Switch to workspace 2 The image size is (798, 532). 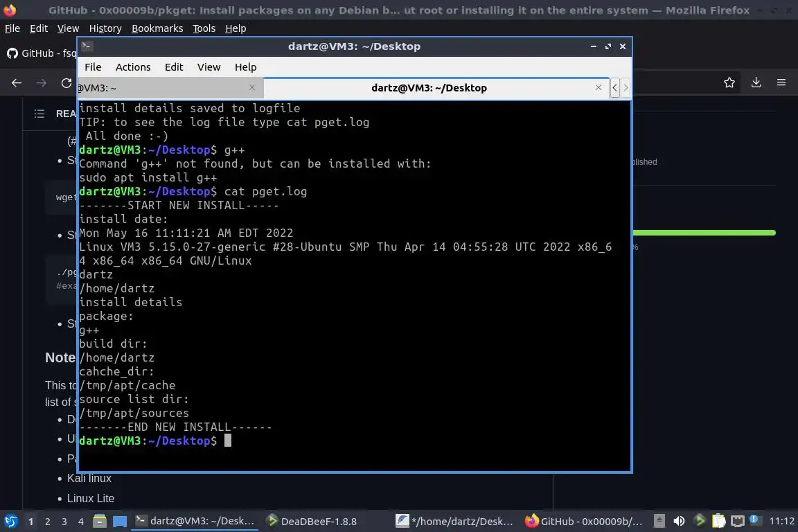click(x=48, y=522)
